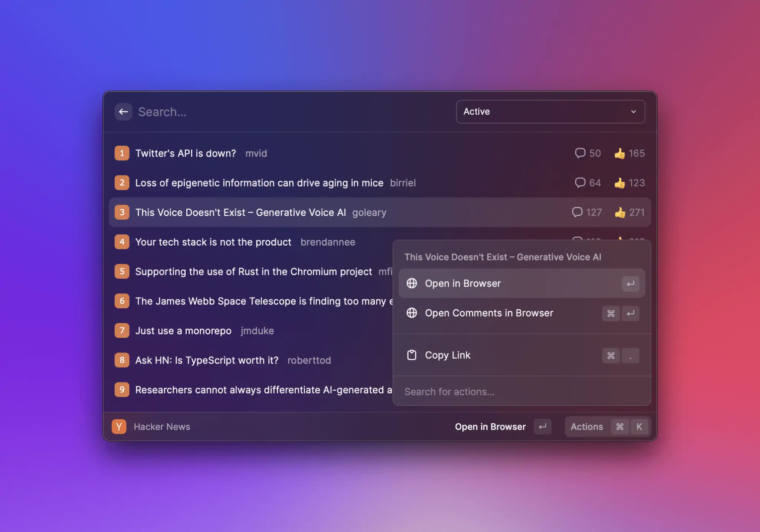Click the thumbs-up icon with 165 votes

click(x=619, y=153)
